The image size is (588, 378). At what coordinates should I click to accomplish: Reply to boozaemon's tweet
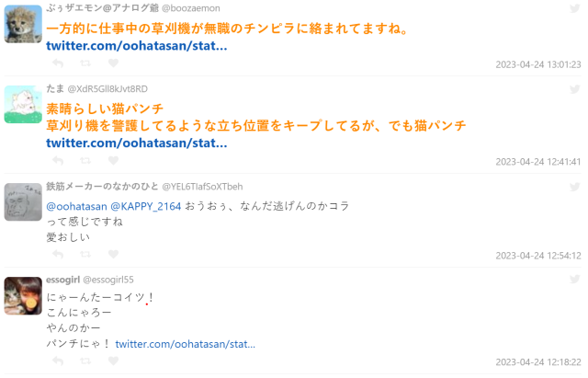coord(58,63)
